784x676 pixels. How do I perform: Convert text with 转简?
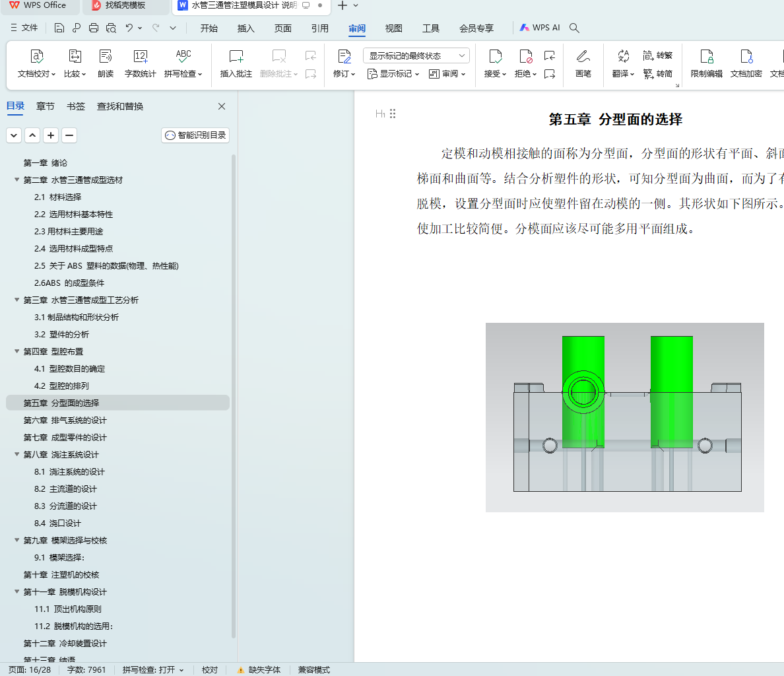pos(657,74)
